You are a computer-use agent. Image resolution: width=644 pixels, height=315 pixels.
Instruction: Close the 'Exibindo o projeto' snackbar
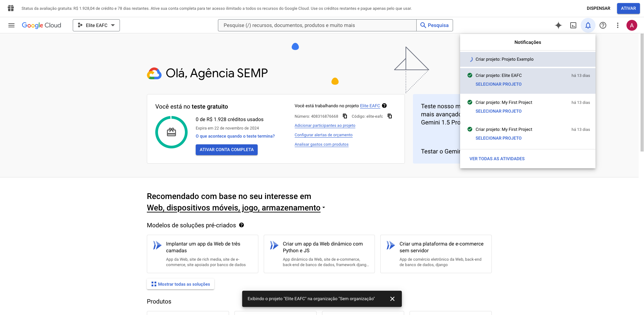pyautogui.click(x=392, y=299)
